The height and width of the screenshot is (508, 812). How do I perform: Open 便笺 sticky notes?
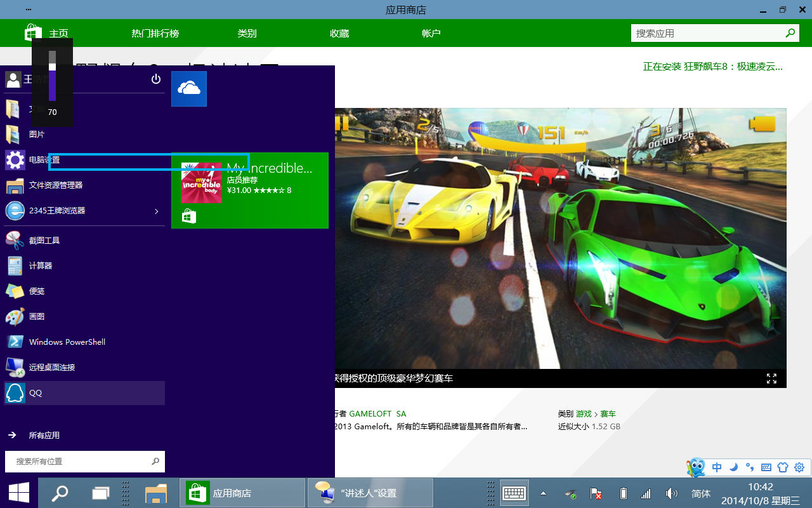click(85, 291)
